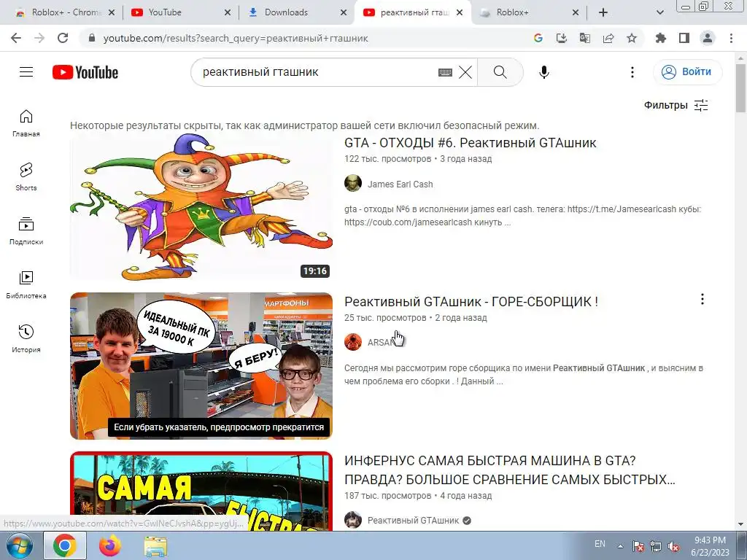Viewport: 747px width, 560px height.
Task: Click the YouTube logo
Action: coord(85,72)
